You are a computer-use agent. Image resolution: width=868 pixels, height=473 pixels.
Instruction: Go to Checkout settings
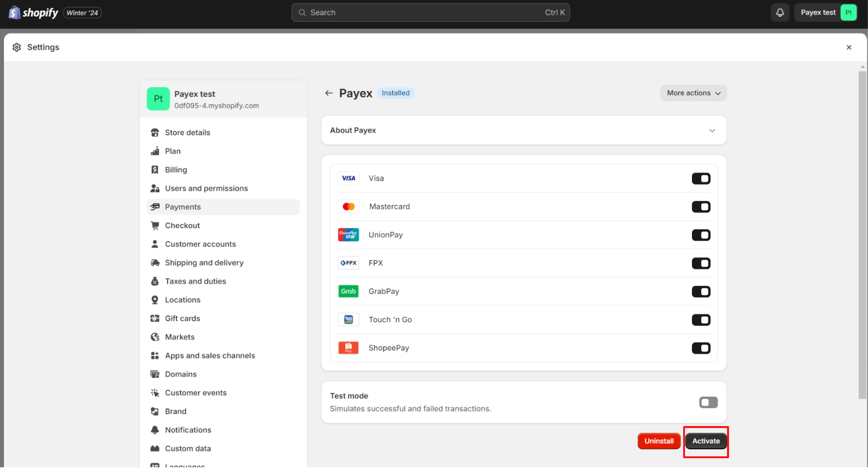(x=223, y=225)
